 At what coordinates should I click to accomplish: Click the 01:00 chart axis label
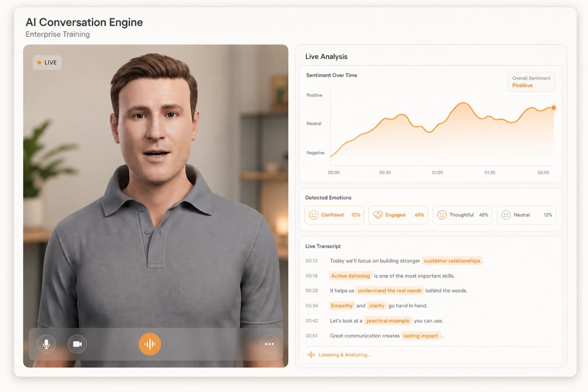tap(437, 173)
